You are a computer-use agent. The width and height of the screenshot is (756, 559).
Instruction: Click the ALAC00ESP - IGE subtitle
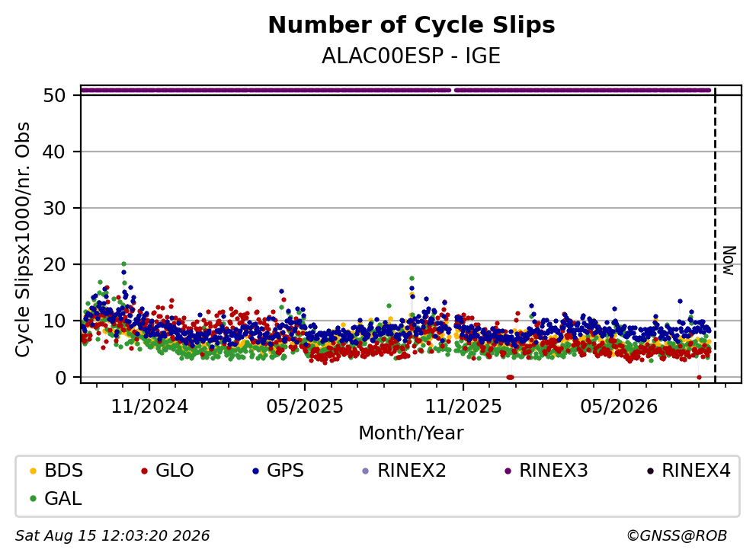click(411, 56)
